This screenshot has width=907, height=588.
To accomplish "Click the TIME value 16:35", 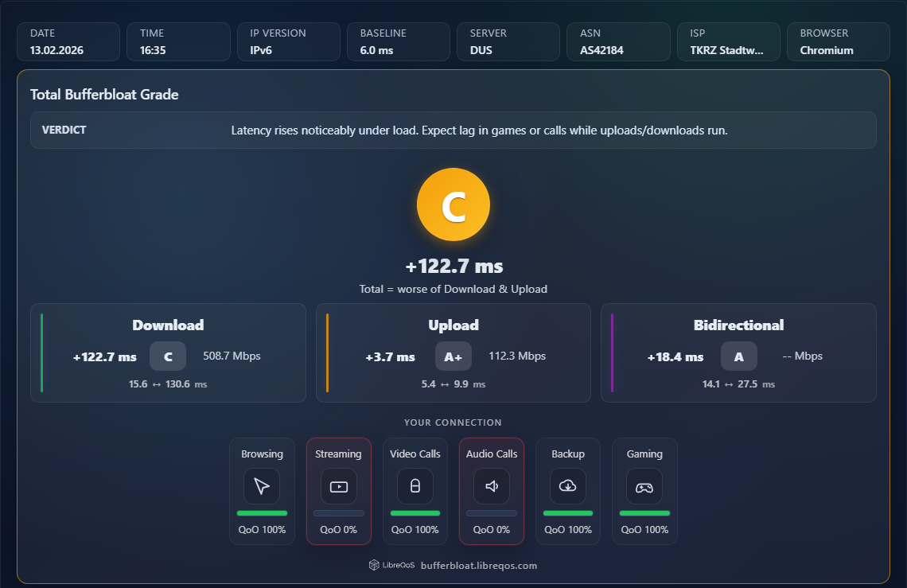I will point(153,50).
